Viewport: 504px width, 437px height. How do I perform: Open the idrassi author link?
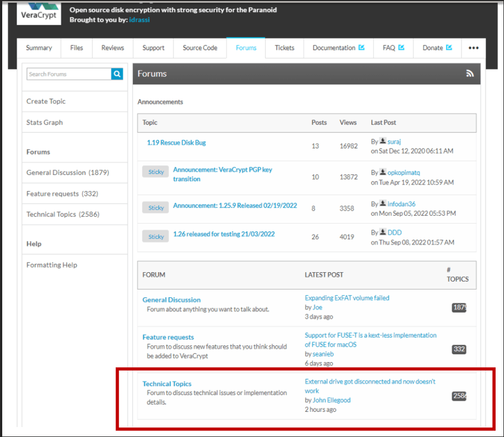point(139,20)
